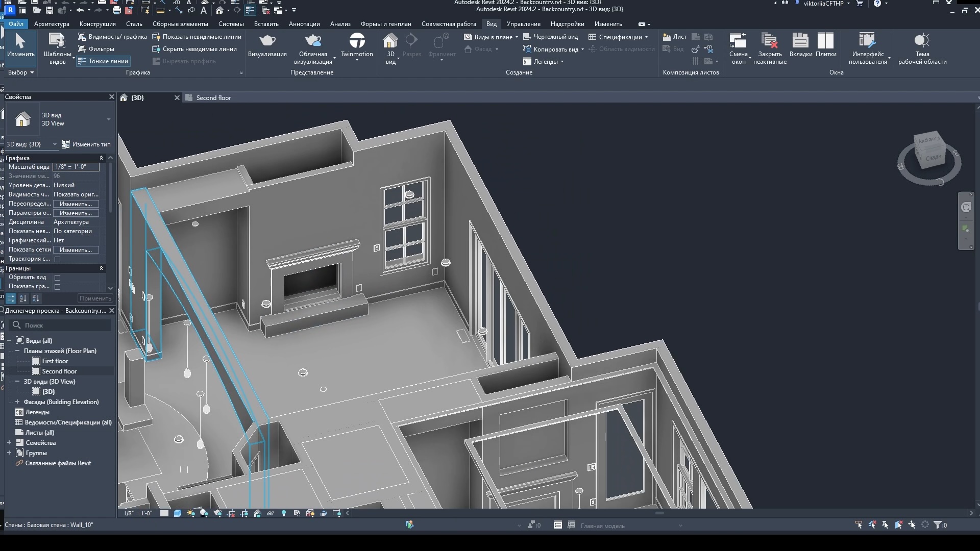Open the View Templates (Шаблоны видов) tool

(57, 41)
